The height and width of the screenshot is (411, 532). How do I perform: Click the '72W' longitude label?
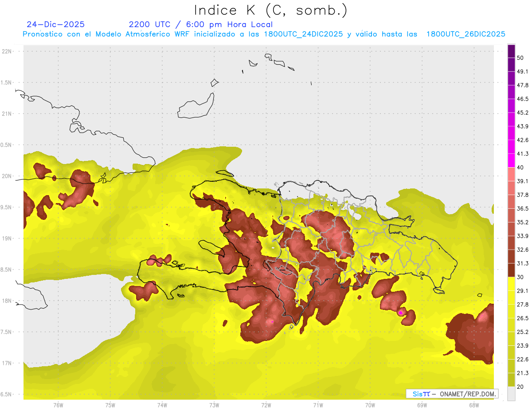pyautogui.click(x=266, y=405)
